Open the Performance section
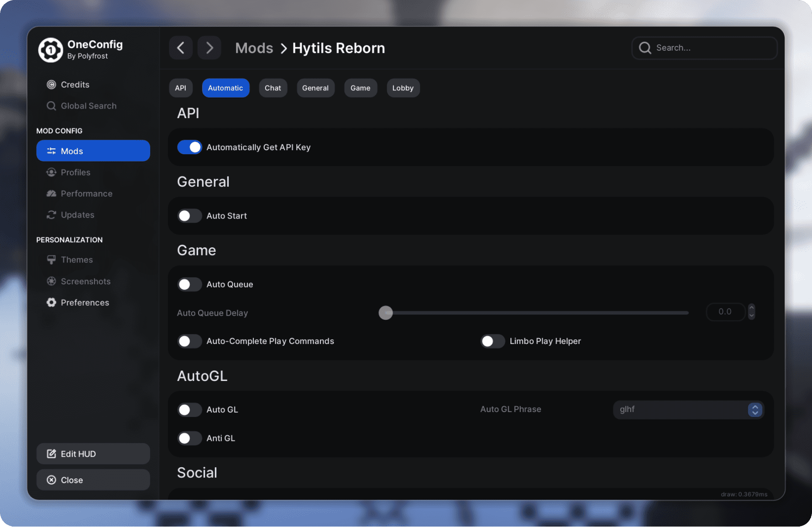Screen dimensions: 812x527 point(86,193)
